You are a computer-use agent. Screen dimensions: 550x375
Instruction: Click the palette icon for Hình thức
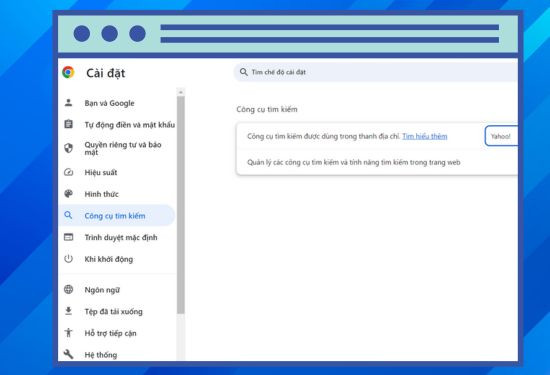[68, 194]
